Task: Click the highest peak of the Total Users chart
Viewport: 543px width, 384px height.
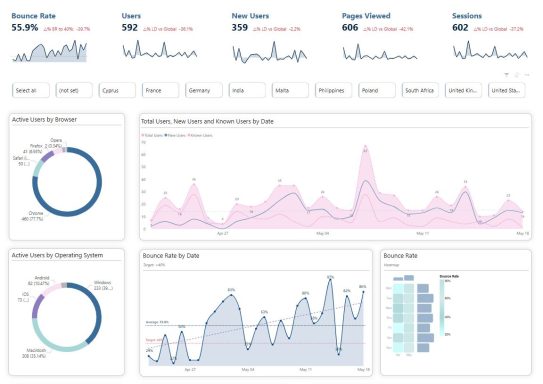Action: click(365, 147)
